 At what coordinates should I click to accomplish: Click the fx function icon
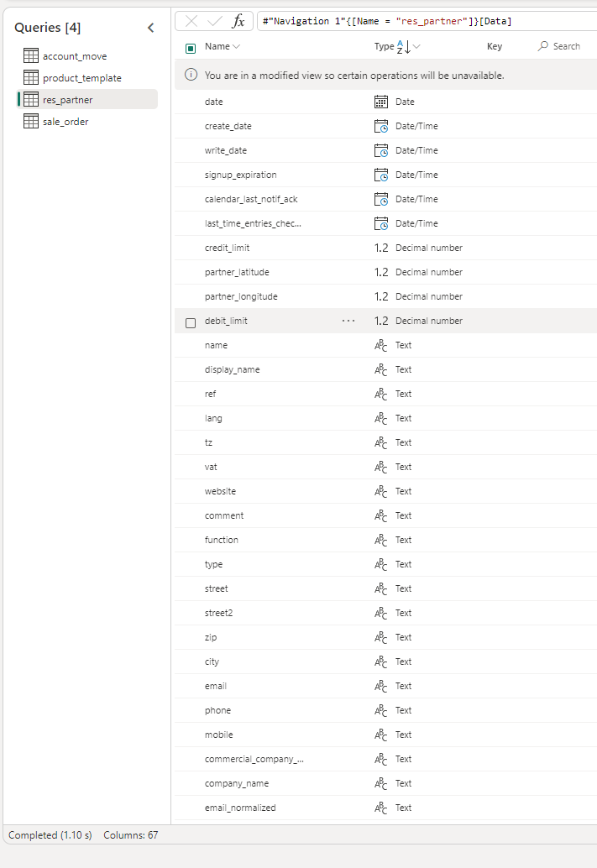click(x=238, y=21)
